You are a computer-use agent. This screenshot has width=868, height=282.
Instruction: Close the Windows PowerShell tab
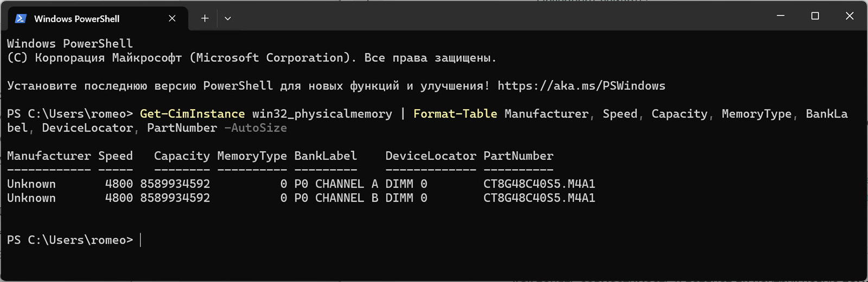(172, 18)
